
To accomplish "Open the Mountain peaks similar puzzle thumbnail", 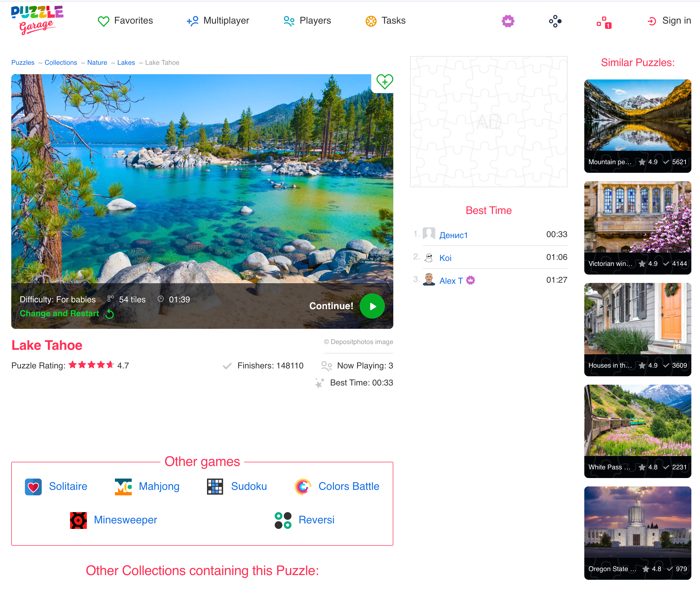I will pos(638,115).
